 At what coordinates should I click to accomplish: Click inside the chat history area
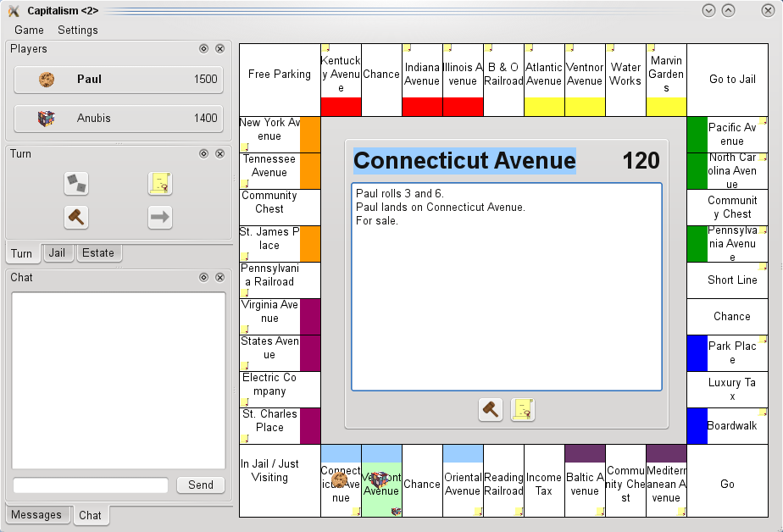(119, 380)
